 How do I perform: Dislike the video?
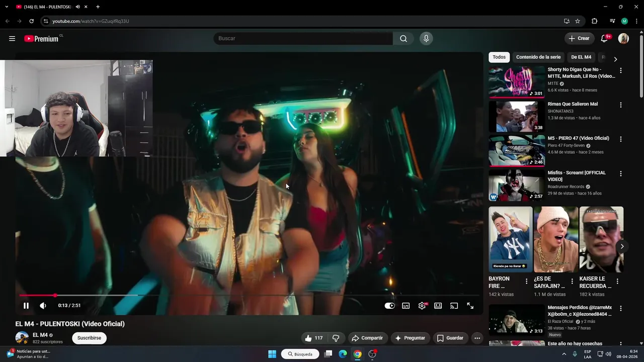pos(336,338)
